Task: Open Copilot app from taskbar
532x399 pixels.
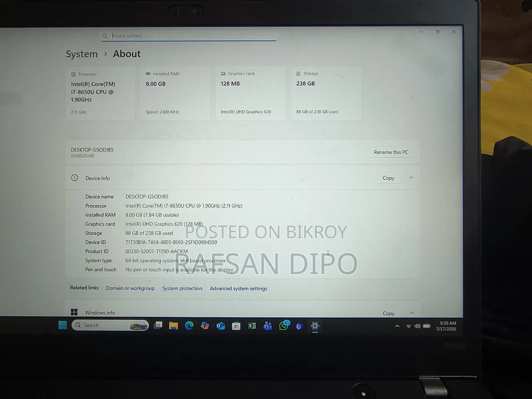Action: [205, 326]
